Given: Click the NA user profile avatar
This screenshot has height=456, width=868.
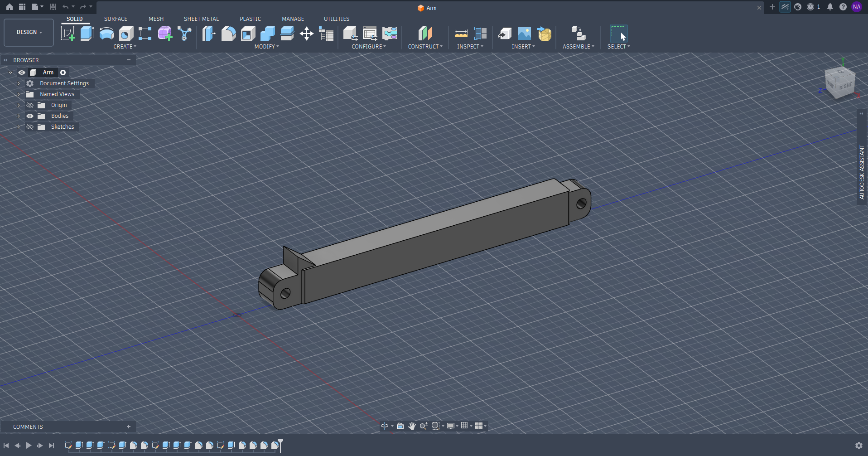Looking at the screenshot, I should (857, 7).
